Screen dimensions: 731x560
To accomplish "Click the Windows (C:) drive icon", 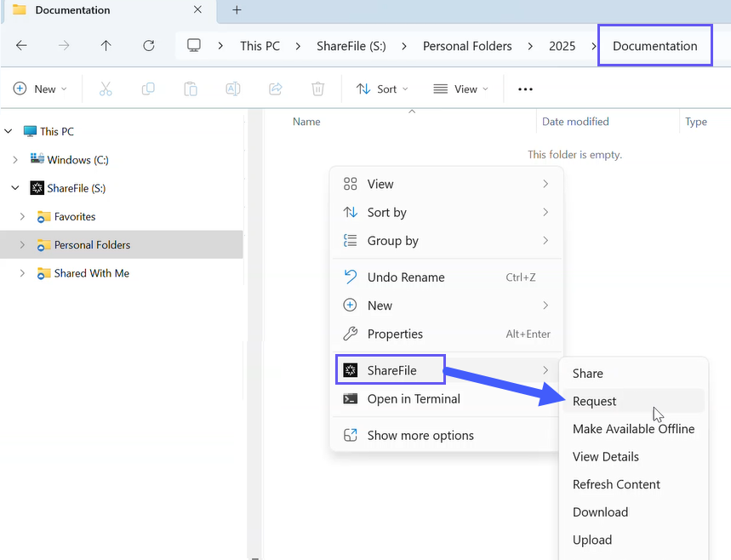I will tap(37, 158).
